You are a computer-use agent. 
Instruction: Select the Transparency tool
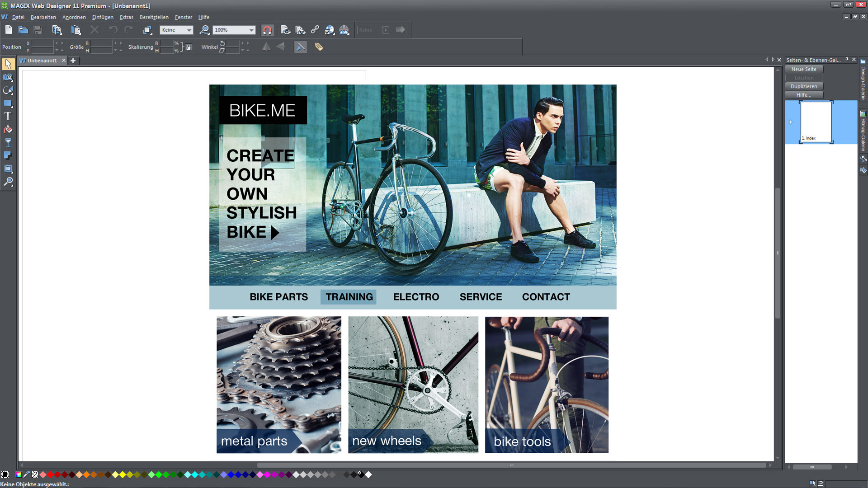point(8,142)
